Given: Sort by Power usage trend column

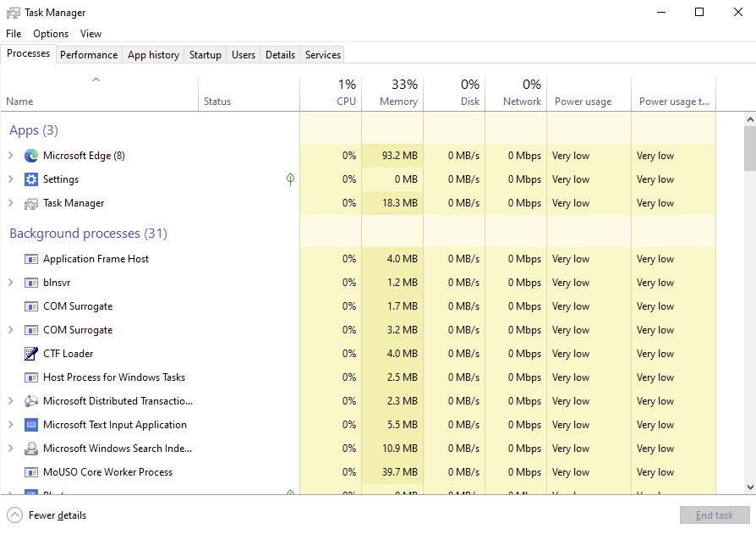Looking at the screenshot, I should click(674, 94).
